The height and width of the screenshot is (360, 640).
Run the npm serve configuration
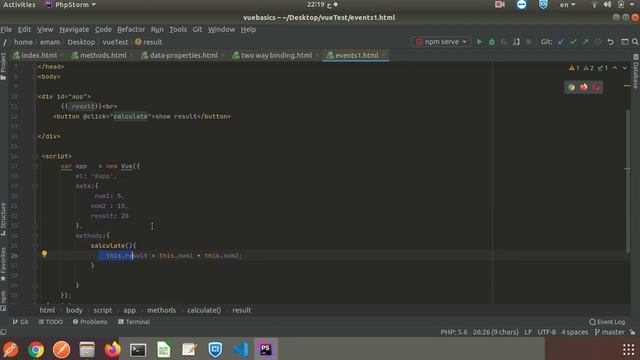[480, 42]
